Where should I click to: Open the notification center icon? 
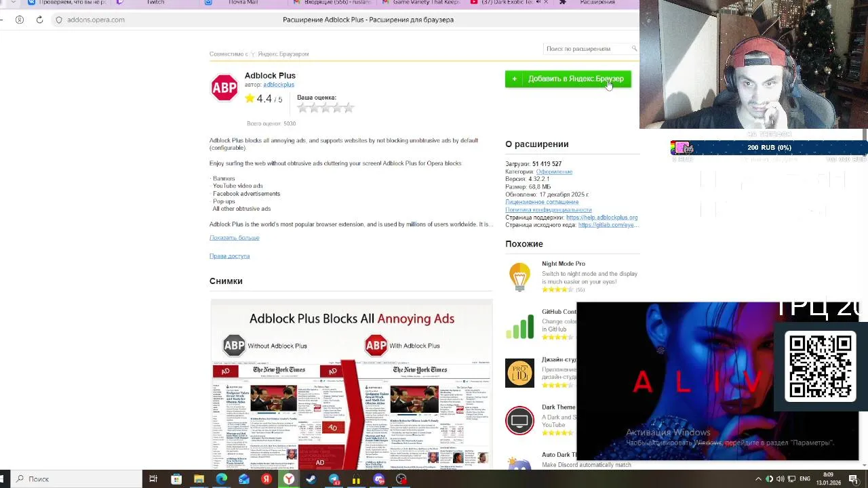click(854, 479)
